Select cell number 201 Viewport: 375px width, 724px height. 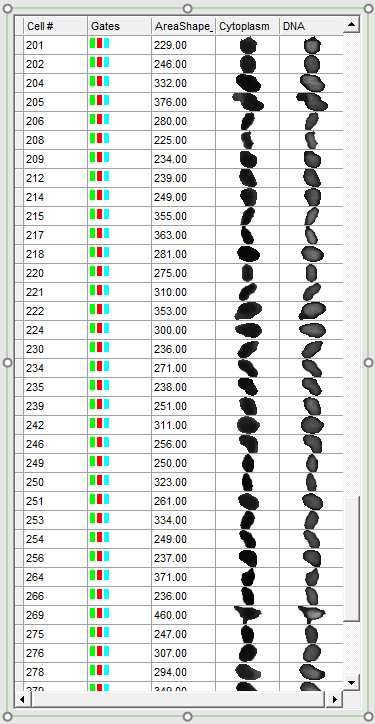coord(35,45)
